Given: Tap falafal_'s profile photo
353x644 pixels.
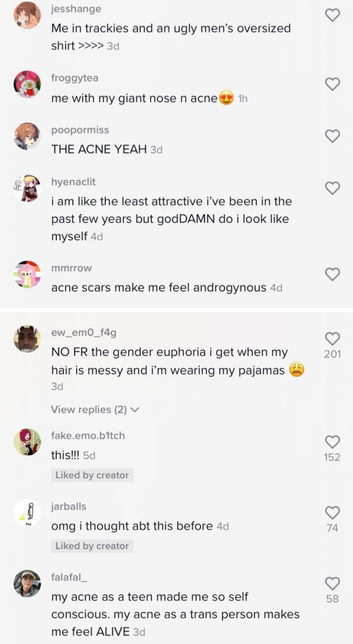Looking at the screenshot, I should tap(27, 583).
